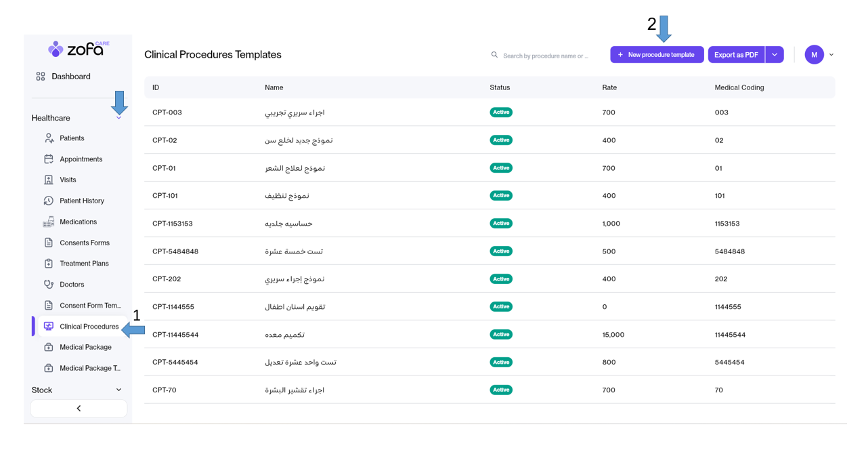Open Consents Forms in sidebar
The height and width of the screenshot is (452, 868).
pyautogui.click(x=84, y=243)
